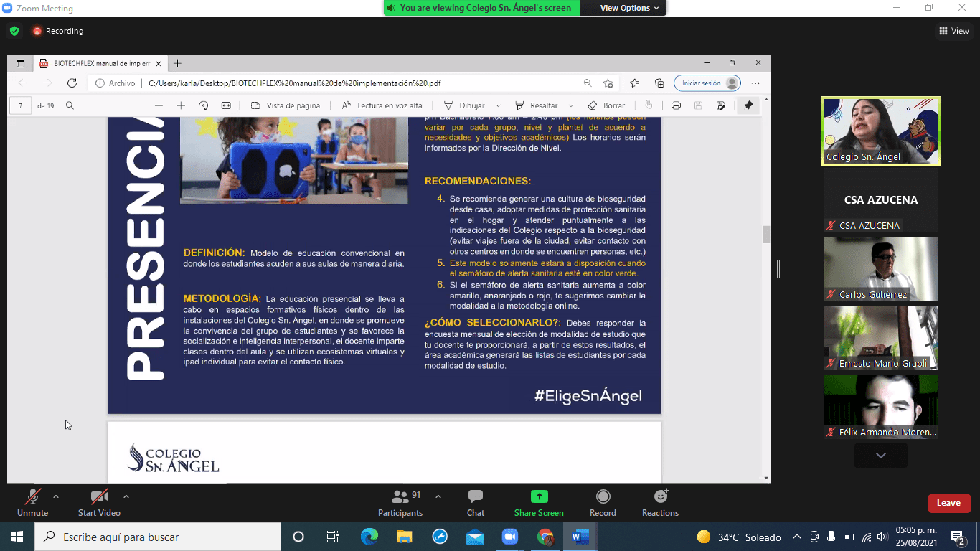Open Microsoft Edge from taskbar
This screenshot has height=551, width=980.
click(x=369, y=537)
